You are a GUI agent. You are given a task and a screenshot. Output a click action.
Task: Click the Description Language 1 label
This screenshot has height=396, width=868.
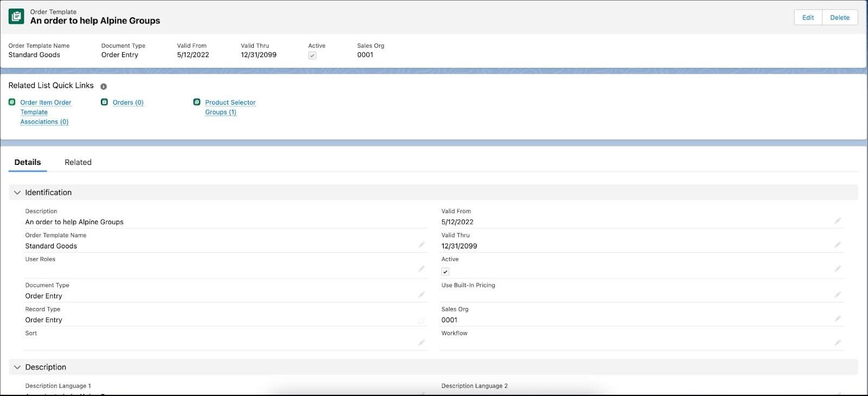58,386
